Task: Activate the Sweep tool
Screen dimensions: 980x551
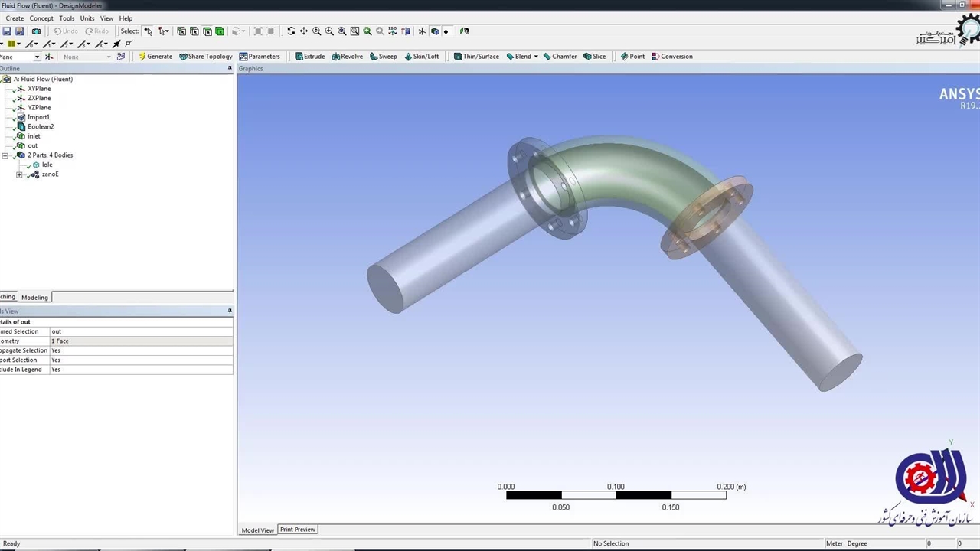Action: click(x=384, y=57)
